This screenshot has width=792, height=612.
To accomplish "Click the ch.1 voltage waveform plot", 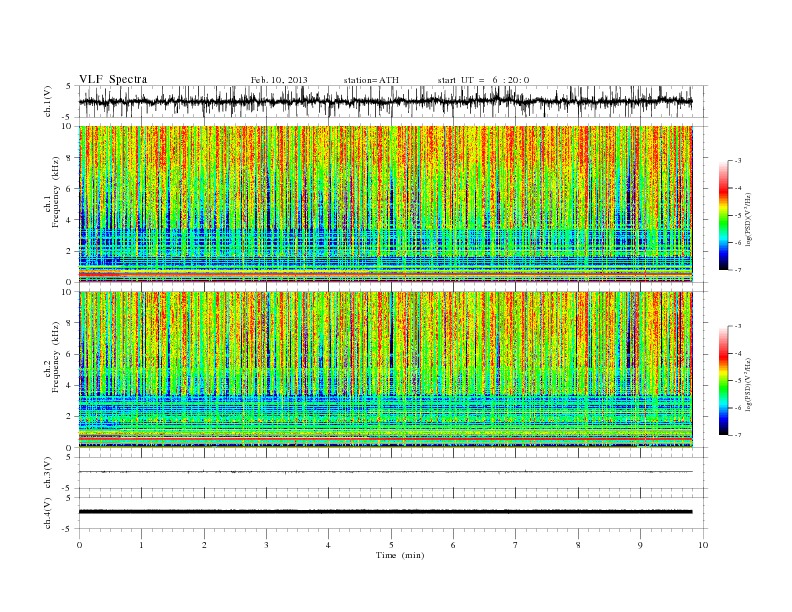I will point(385,101).
